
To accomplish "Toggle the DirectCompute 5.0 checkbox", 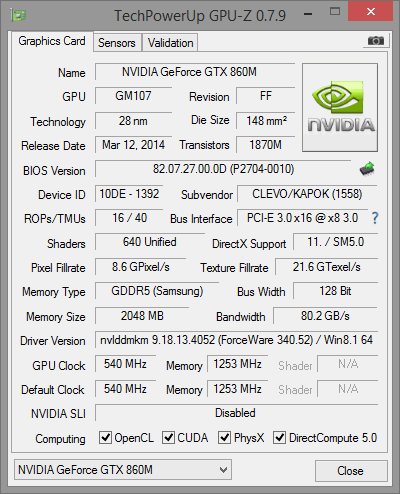I will tap(279, 437).
